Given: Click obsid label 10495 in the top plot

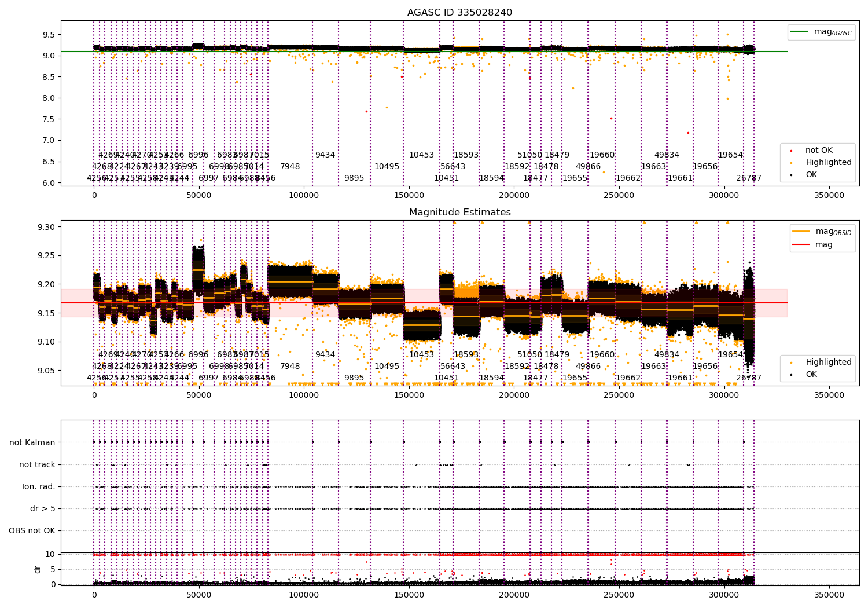Looking at the screenshot, I should pyautogui.click(x=387, y=167).
